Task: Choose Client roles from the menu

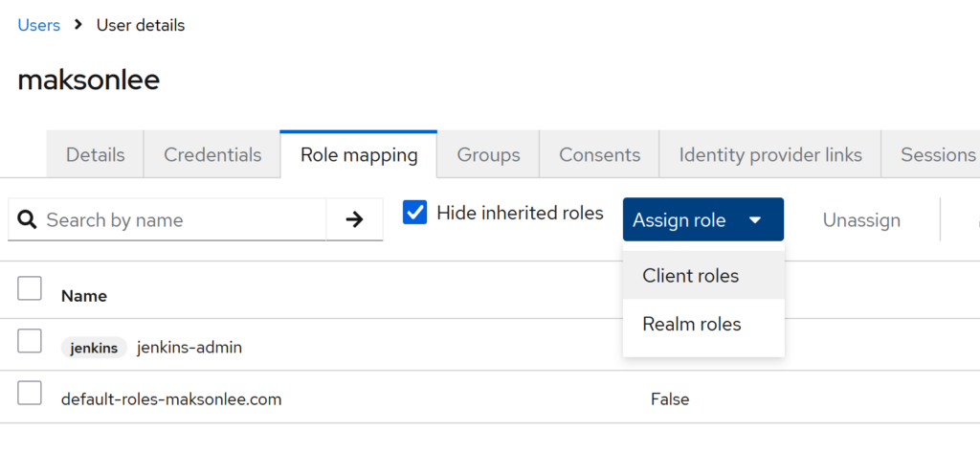Action: pyautogui.click(x=691, y=276)
